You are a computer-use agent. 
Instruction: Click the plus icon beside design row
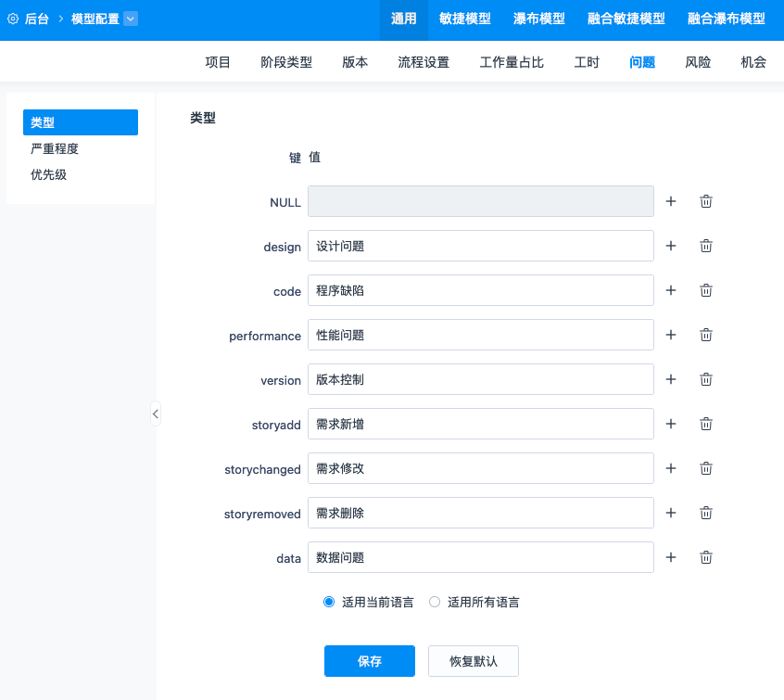point(671,246)
